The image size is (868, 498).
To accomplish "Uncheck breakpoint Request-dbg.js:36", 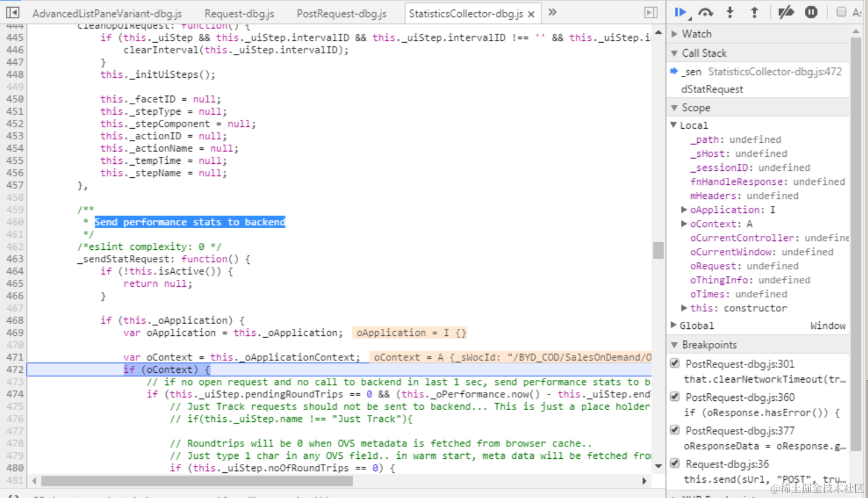I will (675, 463).
